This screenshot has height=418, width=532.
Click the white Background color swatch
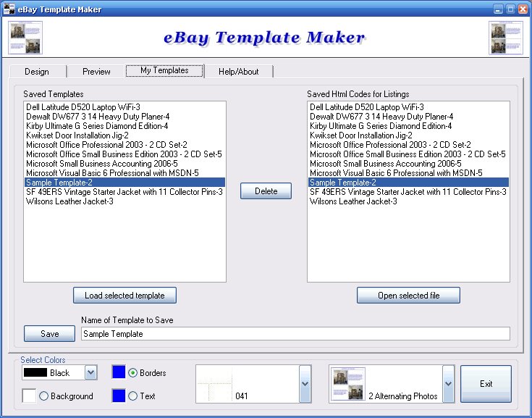click(29, 396)
